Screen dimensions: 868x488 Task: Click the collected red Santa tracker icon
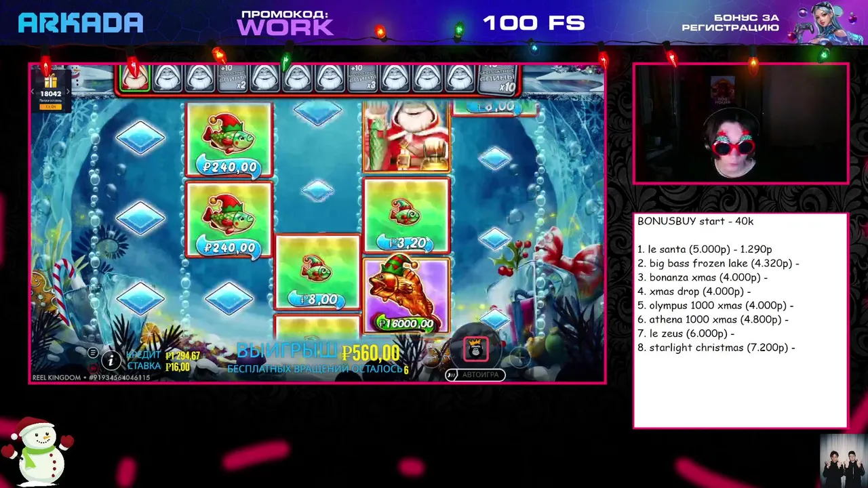click(135, 79)
